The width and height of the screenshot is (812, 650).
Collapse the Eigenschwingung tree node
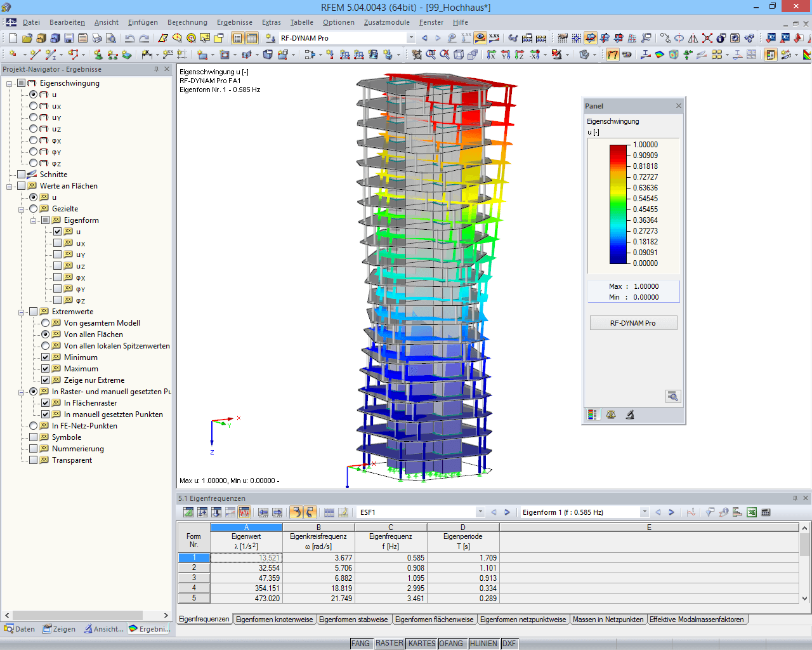[10, 83]
